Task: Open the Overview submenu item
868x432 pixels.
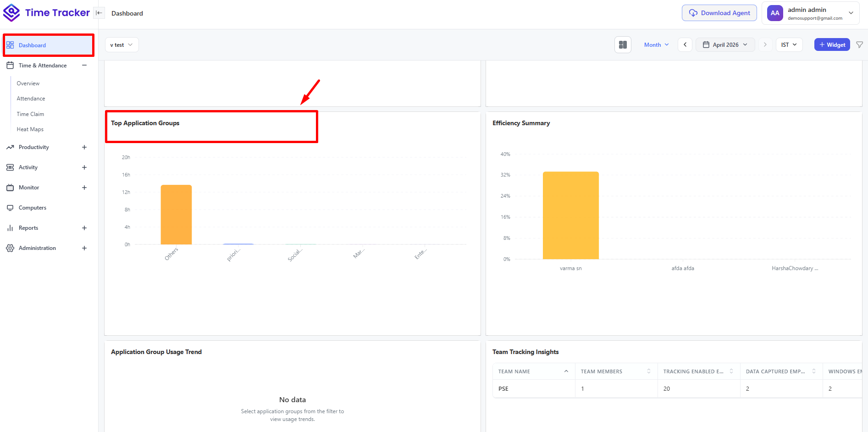Action: point(28,83)
